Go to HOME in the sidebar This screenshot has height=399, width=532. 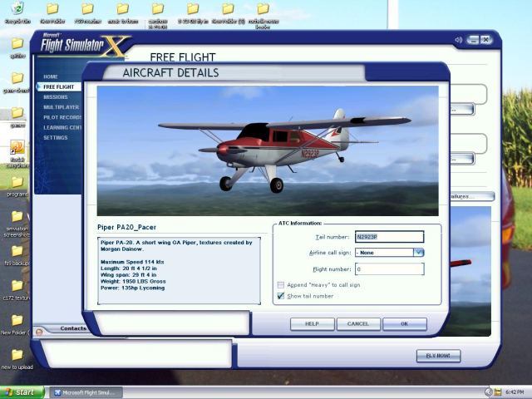pos(51,76)
